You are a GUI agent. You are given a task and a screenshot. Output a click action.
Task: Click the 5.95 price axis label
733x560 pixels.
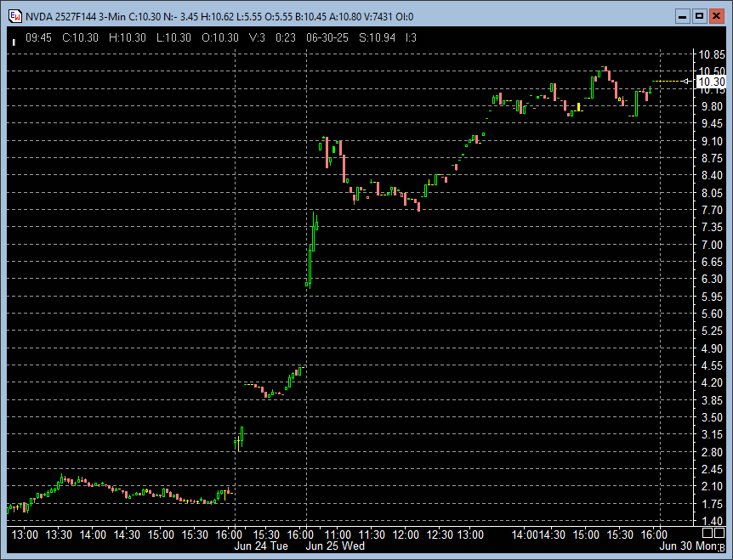pos(712,297)
